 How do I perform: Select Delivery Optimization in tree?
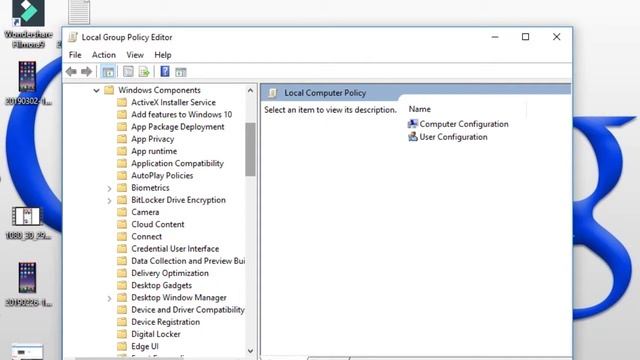coord(169,273)
